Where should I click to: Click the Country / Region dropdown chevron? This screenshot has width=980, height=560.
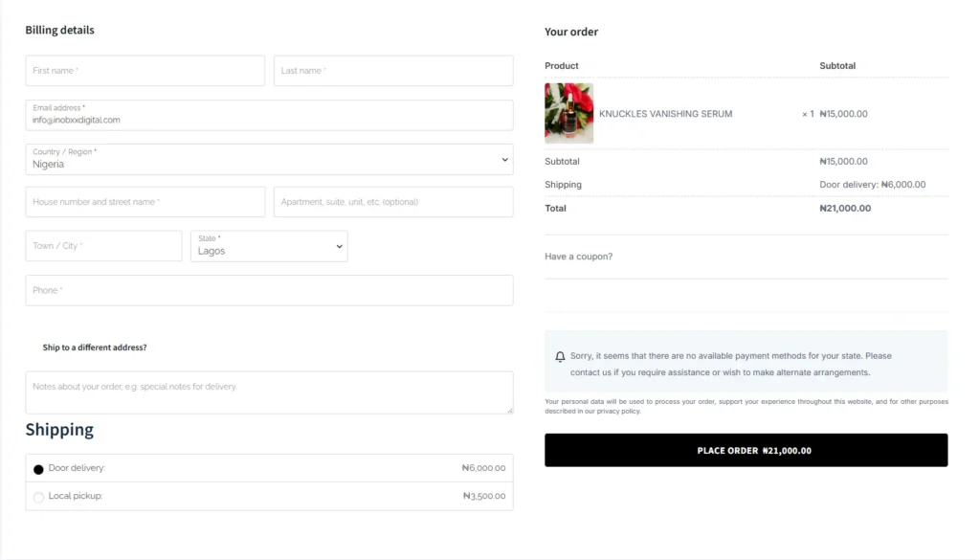point(505,160)
